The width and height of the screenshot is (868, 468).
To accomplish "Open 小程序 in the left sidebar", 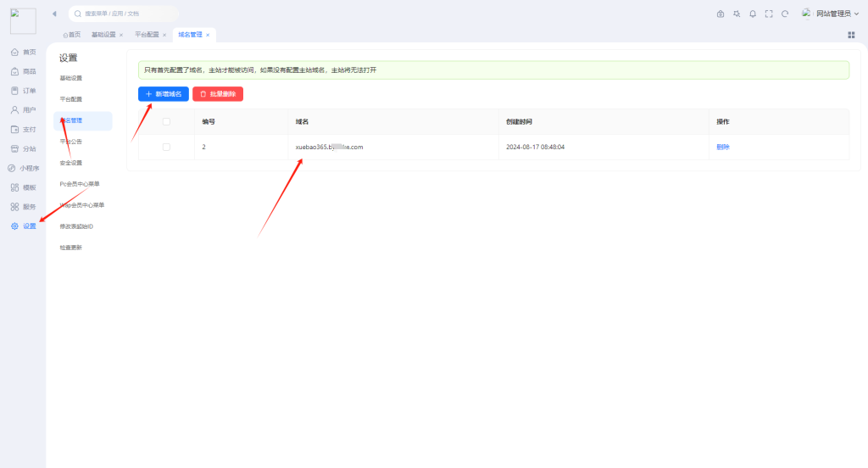I will click(x=24, y=168).
